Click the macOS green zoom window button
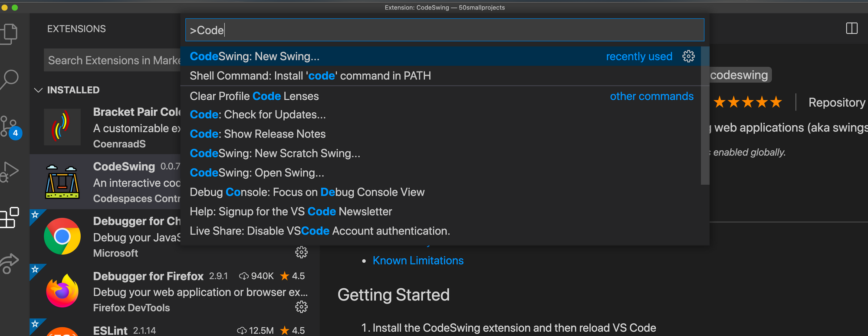 15,7
